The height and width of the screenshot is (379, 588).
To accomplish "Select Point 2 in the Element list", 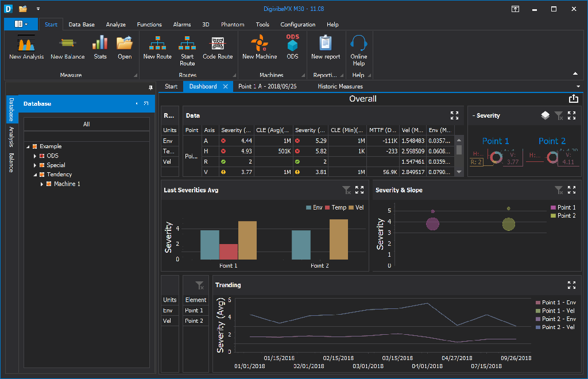I will 194,321.
